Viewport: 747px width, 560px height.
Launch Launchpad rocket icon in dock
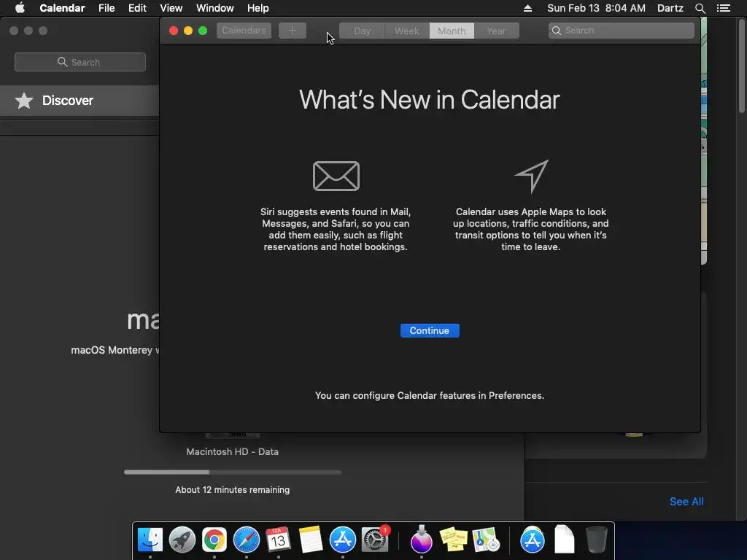(x=182, y=540)
